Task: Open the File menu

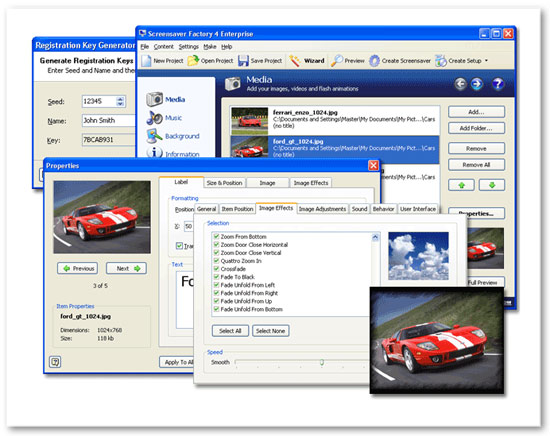Action: click(145, 47)
